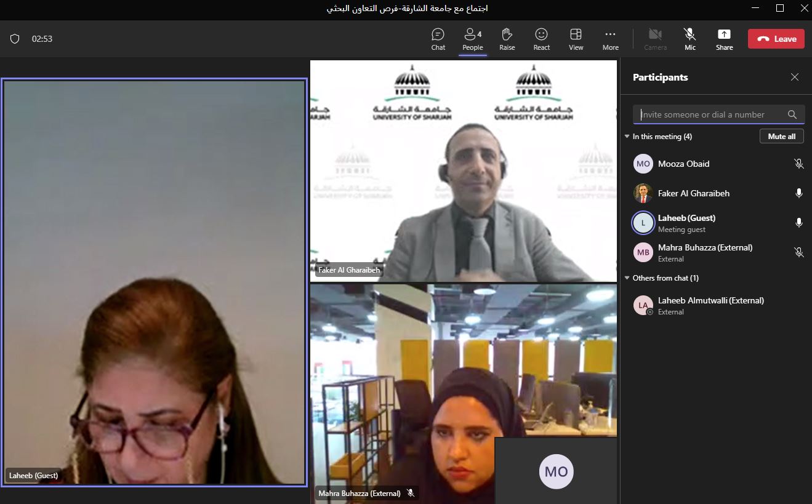Click the MB avatar of Mahra Buhazza
This screenshot has height=504, width=812.
(643, 252)
